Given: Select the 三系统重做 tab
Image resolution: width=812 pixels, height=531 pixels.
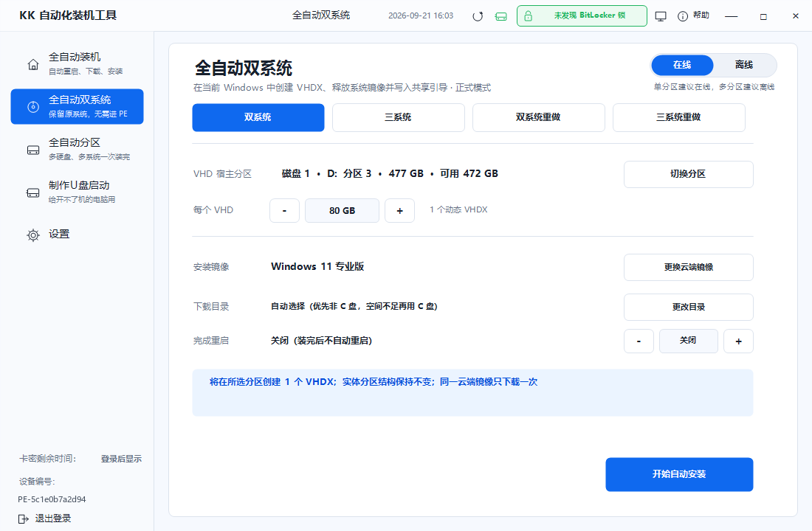Looking at the screenshot, I should (x=679, y=117).
